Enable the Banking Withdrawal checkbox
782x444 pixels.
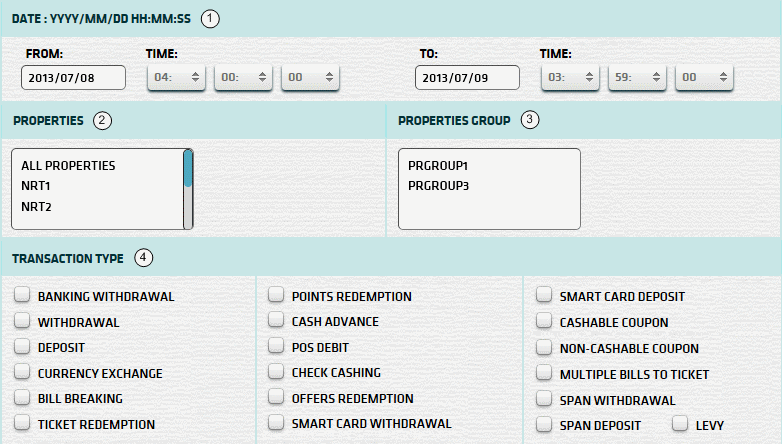(x=22, y=296)
